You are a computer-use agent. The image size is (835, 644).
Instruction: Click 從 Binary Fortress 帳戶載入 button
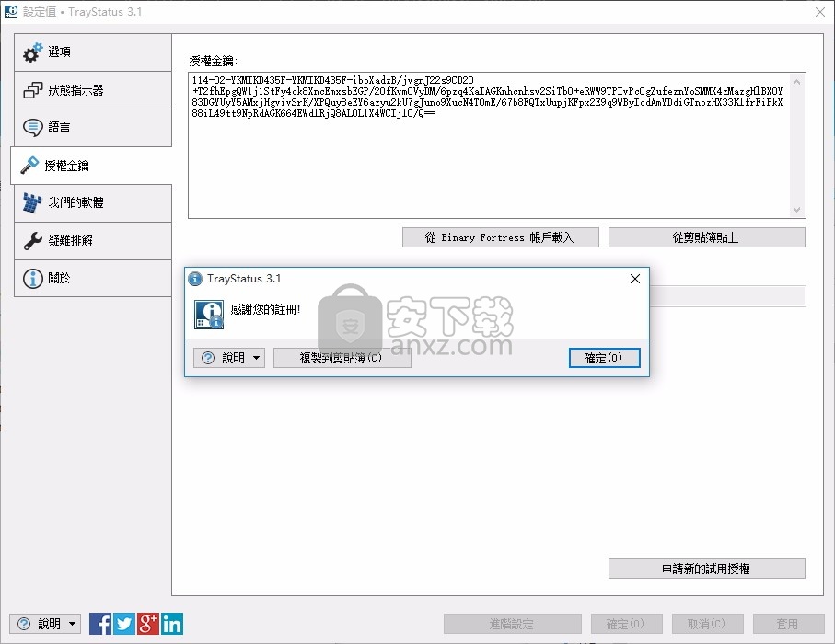tap(500, 237)
